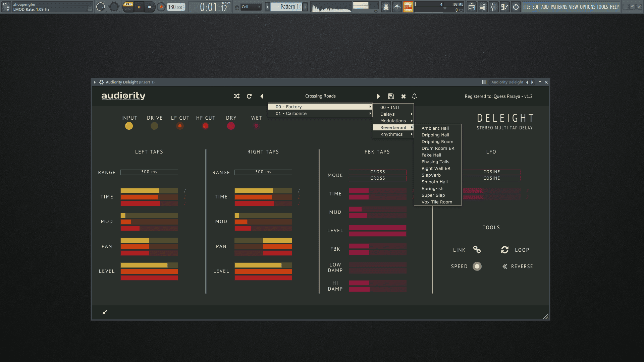Click the undo history circular arrow icon
This screenshot has height=362, width=644.
pos(516,7)
